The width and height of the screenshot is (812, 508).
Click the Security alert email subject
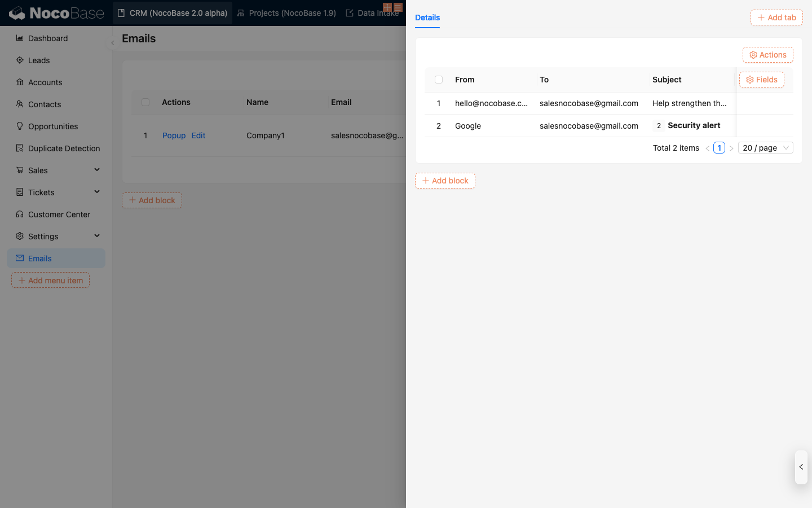(694, 125)
